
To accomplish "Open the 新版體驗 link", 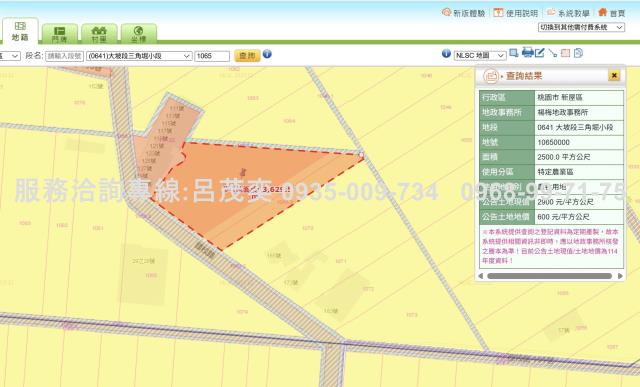I will click(x=463, y=13).
